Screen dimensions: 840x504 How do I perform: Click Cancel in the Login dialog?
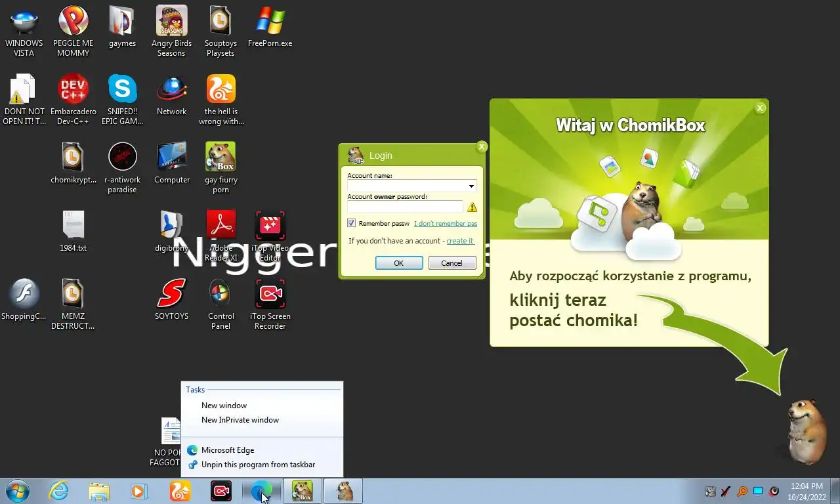pos(452,262)
